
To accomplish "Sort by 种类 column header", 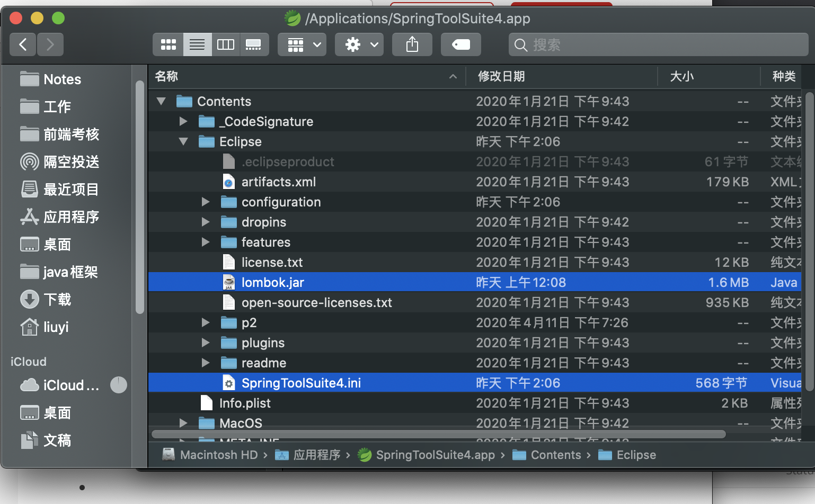I will click(x=781, y=77).
